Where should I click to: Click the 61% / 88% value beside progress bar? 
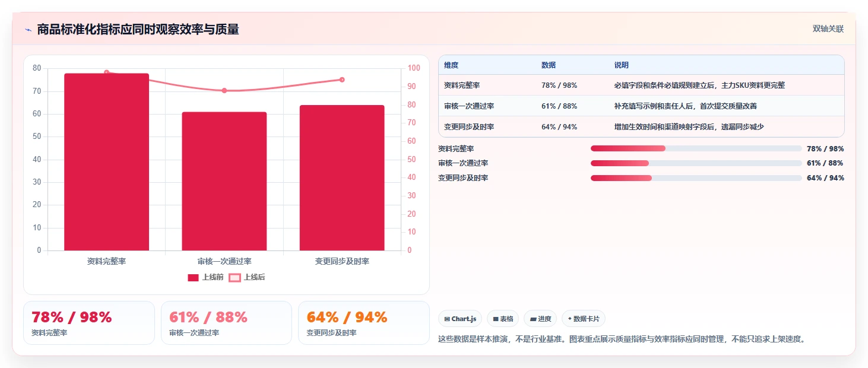point(825,163)
